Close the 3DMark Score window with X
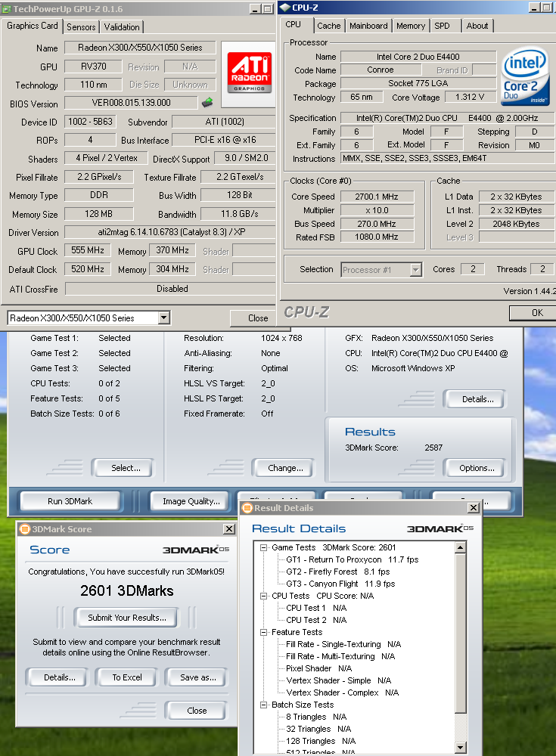The width and height of the screenshot is (556, 756). coord(229,529)
